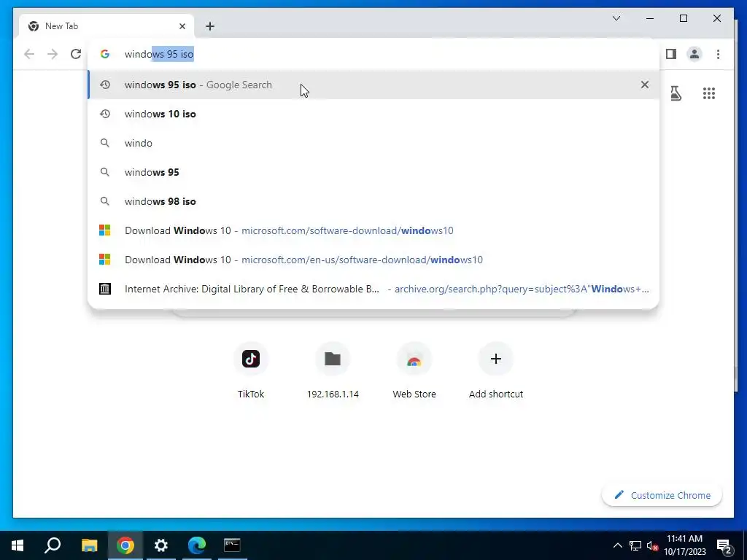Open the Command Prompt taskbar icon
747x560 pixels.
[x=232, y=545]
